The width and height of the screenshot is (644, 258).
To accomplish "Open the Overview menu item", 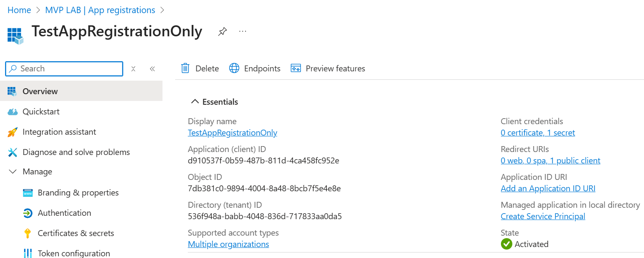I will (x=81, y=91).
